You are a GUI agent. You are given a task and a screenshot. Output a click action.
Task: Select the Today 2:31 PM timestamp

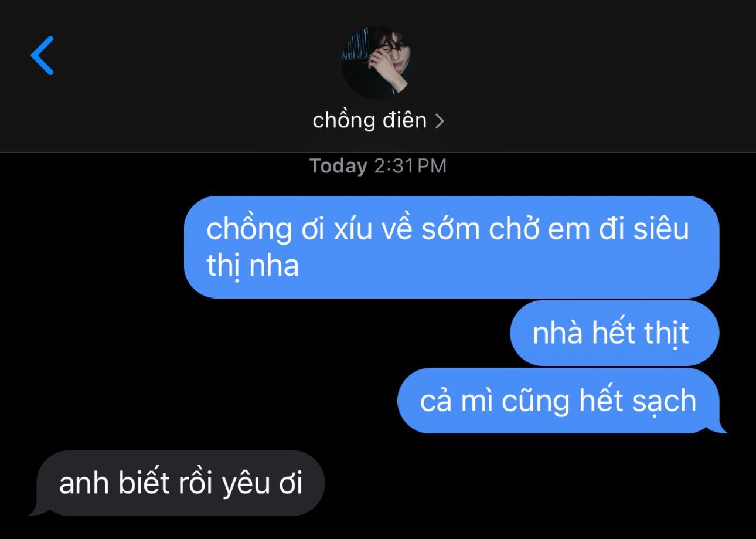[378, 166]
